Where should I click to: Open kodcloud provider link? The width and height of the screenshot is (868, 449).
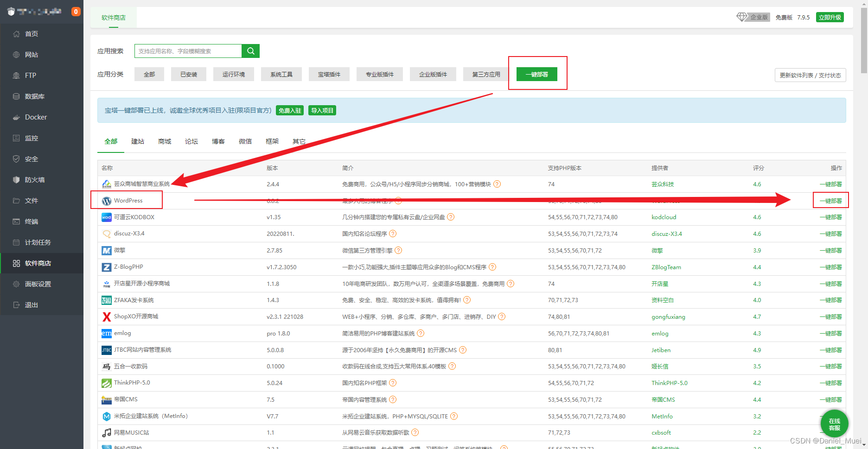664,217
